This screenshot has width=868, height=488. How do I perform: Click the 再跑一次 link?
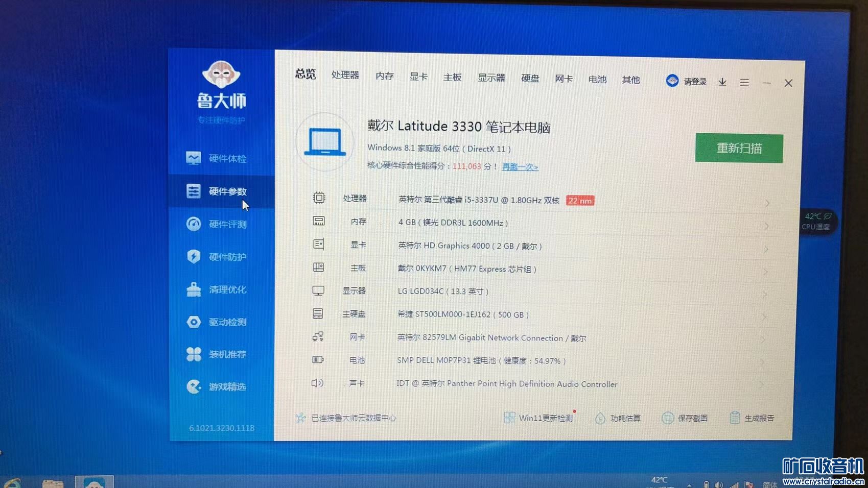(520, 167)
